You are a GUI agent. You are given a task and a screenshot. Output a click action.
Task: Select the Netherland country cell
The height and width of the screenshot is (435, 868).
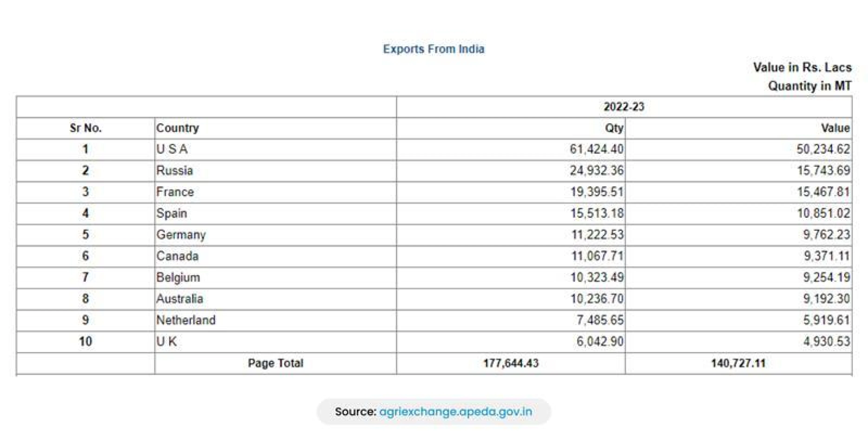186,320
